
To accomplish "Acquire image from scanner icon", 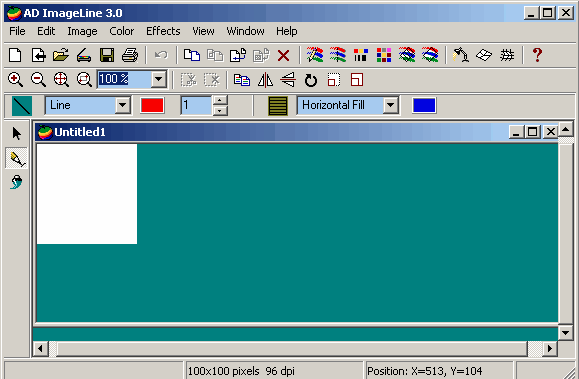I will (84, 55).
